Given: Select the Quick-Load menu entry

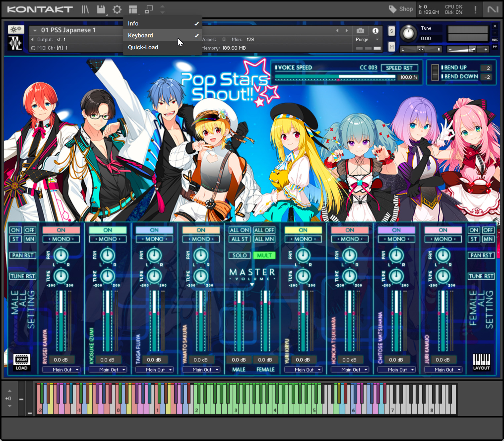Looking at the screenshot, I should coord(162,47).
